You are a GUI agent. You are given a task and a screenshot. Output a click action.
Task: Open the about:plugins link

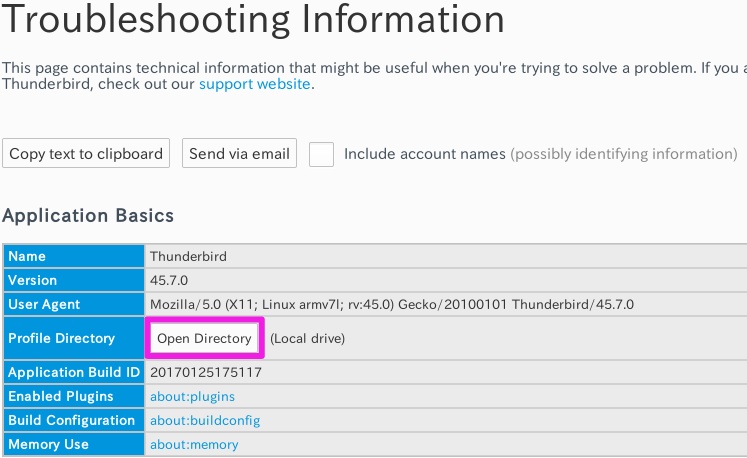(192, 397)
